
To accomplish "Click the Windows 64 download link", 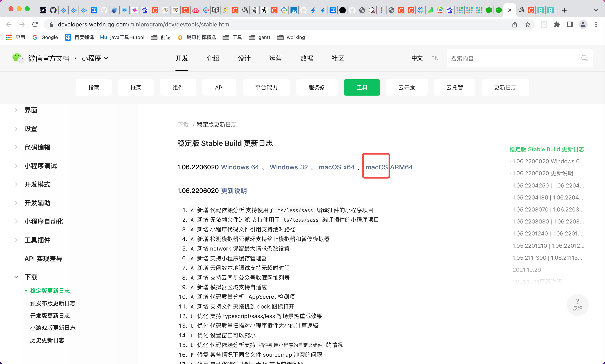I will pos(240,167).
